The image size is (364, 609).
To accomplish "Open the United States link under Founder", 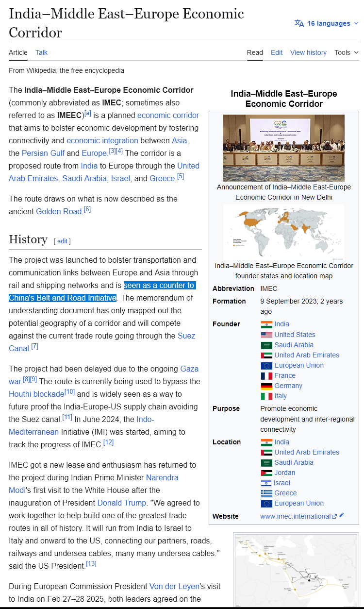I will [295, 335].
